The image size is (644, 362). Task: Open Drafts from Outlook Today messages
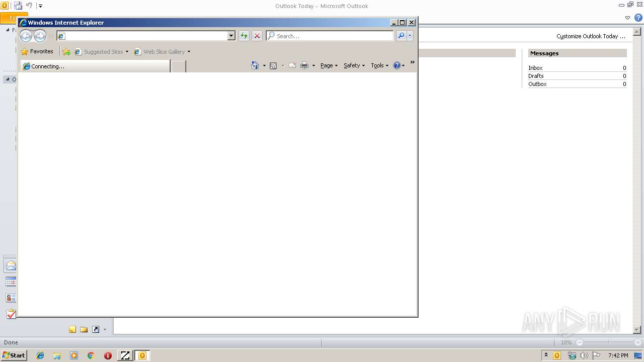click(x=536, y=76)
